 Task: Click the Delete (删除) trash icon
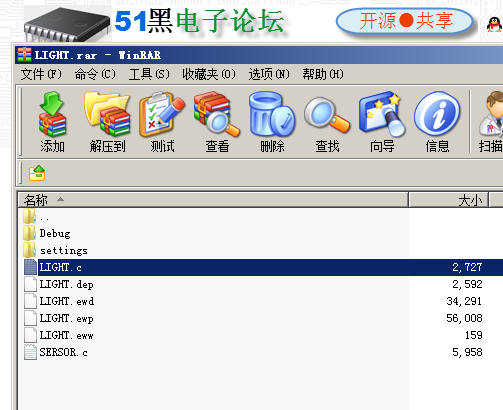[x=272, y=121]
